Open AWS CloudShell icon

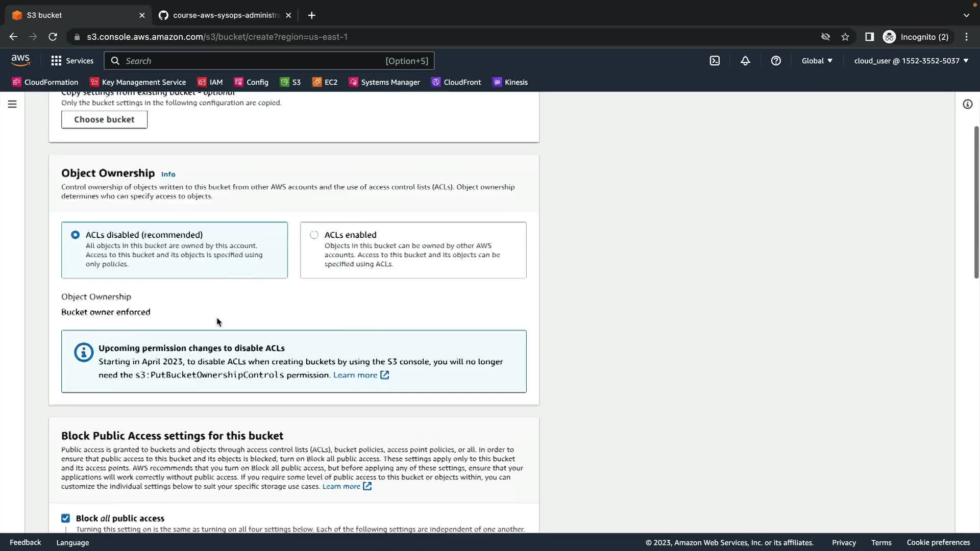pos(715,61)
